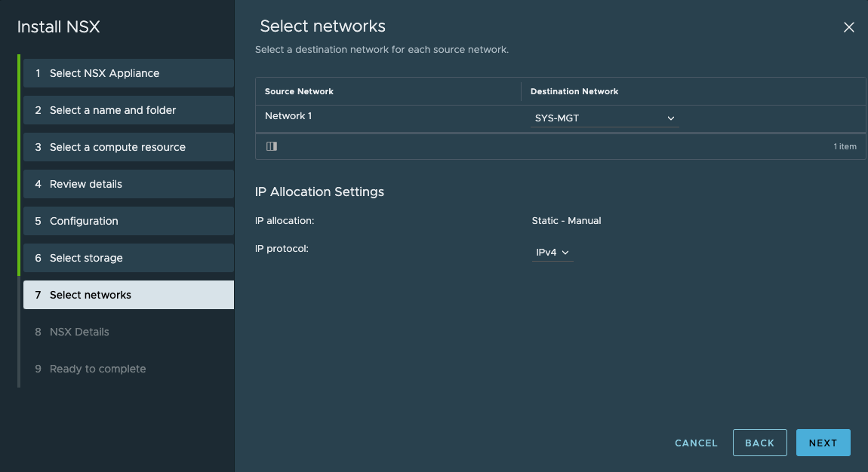Go to step 4 Review details
The width and height of the screenshot is (868, 472).
click(128, 184)
